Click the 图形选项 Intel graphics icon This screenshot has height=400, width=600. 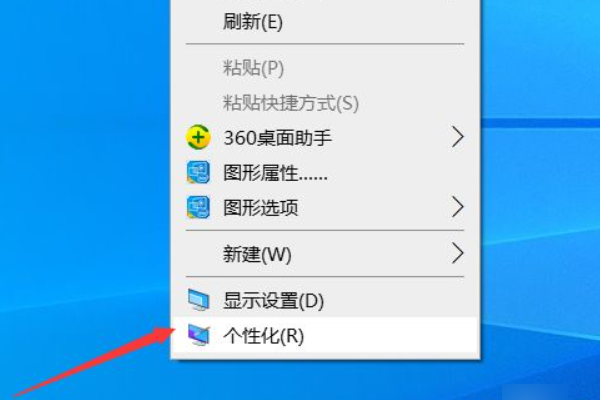(x=198, y=207)
